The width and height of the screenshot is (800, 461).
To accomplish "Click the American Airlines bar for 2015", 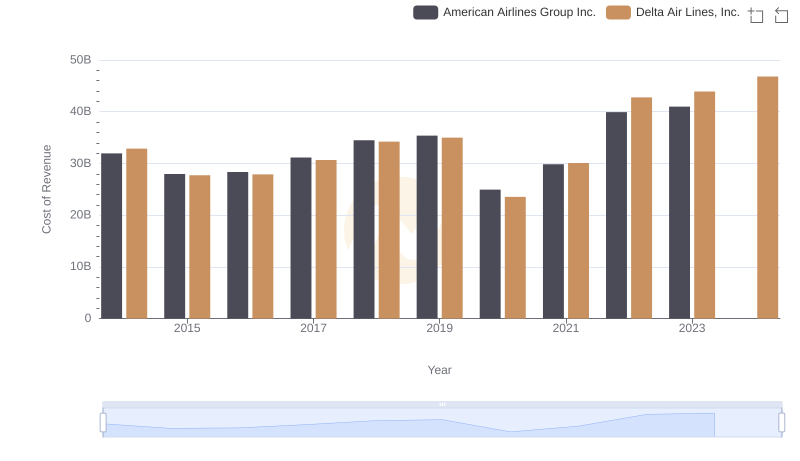I will click(x=174, y=246).
